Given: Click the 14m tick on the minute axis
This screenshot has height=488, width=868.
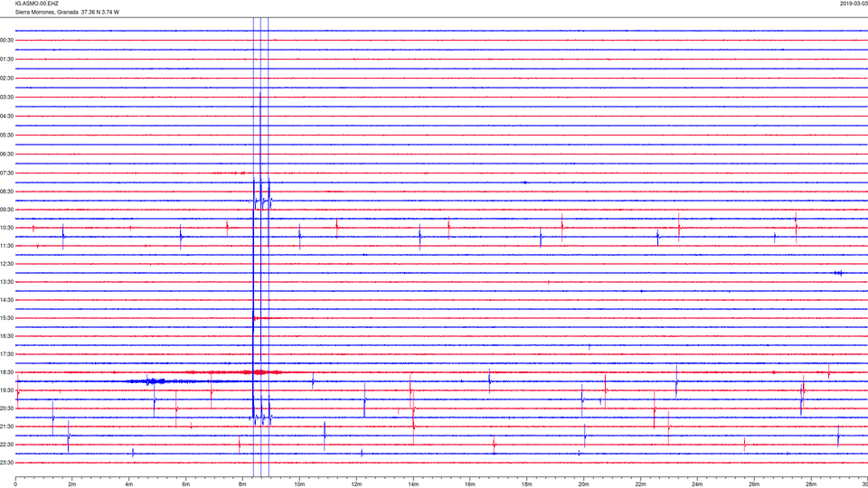Looking at the screenshot, I should (413, 484).
